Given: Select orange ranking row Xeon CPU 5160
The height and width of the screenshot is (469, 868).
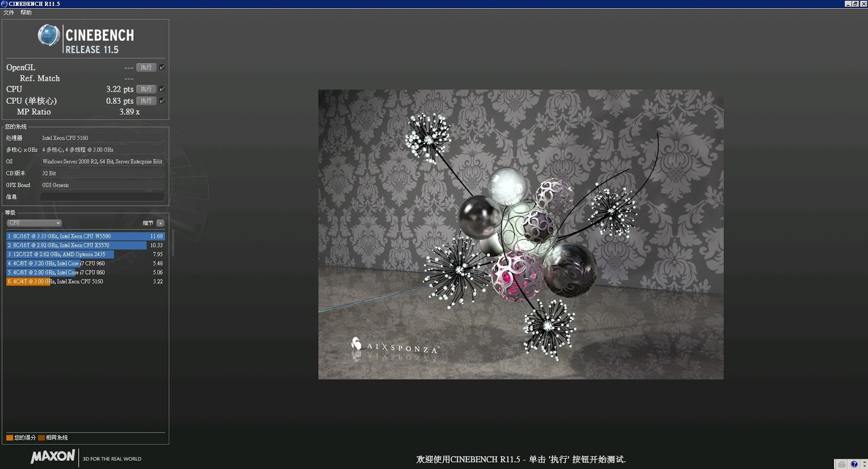Looking at the screenshot, I should [85, 281].
